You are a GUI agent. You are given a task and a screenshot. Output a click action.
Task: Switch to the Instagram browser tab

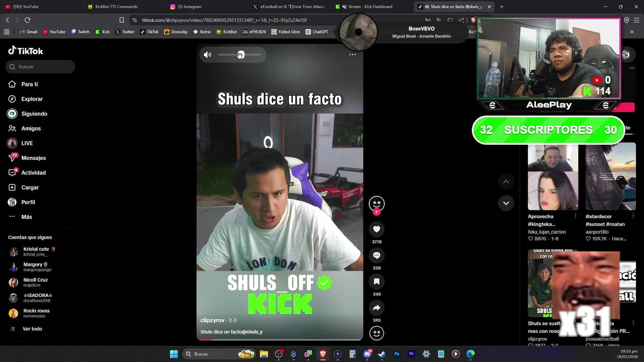point(206,7)
